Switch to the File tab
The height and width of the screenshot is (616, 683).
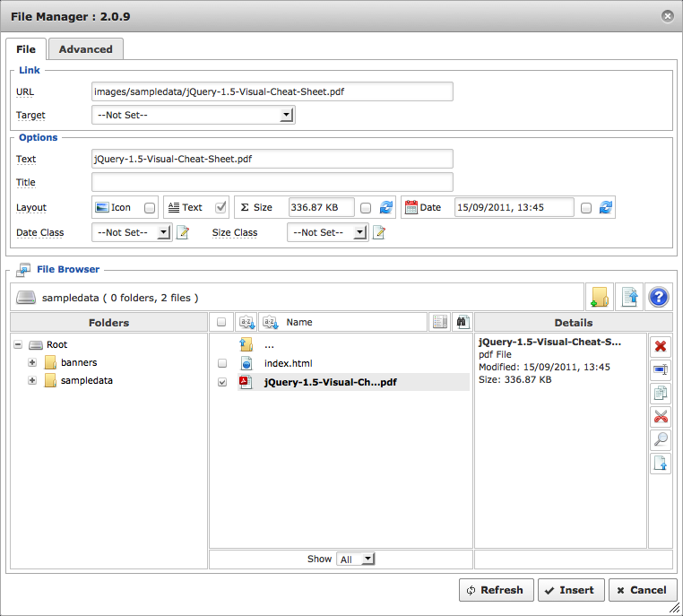(x=26, y=49)
